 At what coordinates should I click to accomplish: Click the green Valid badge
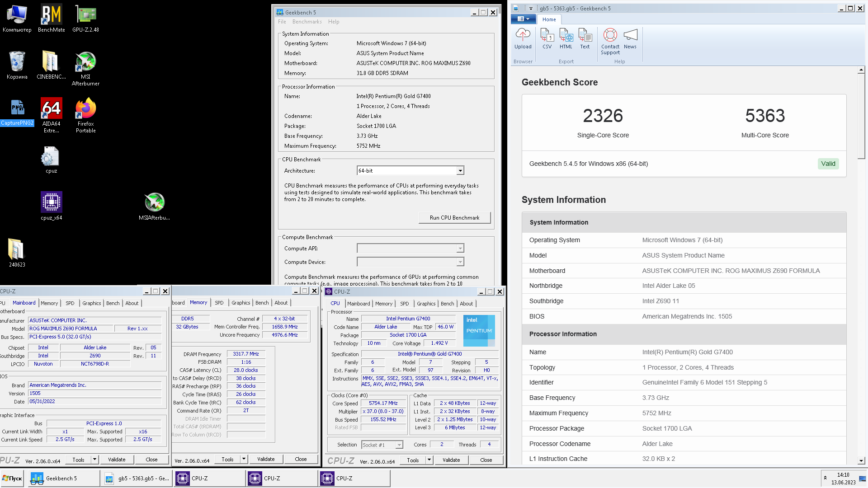point(828,164)
